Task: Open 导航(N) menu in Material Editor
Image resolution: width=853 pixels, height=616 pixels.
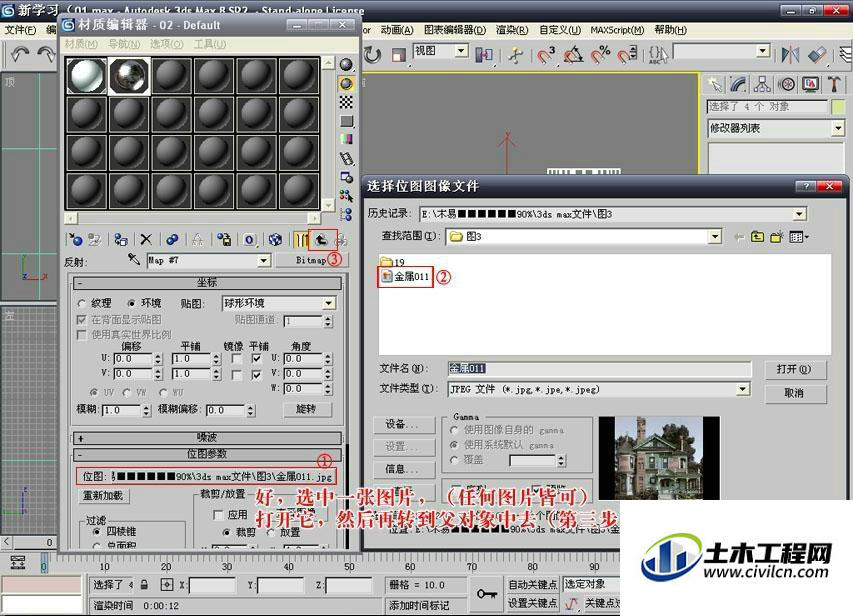Action: (x=124, y=44)
